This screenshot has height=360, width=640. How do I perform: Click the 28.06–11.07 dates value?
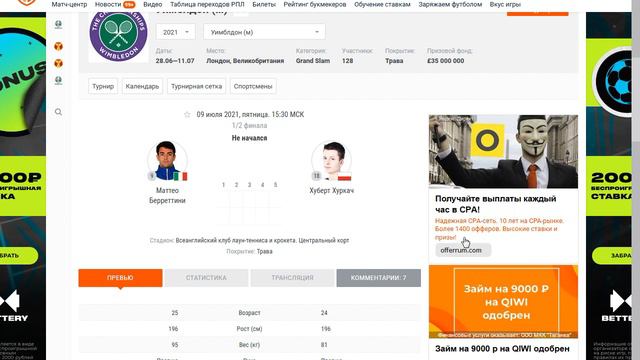click(x=175, y=61)
